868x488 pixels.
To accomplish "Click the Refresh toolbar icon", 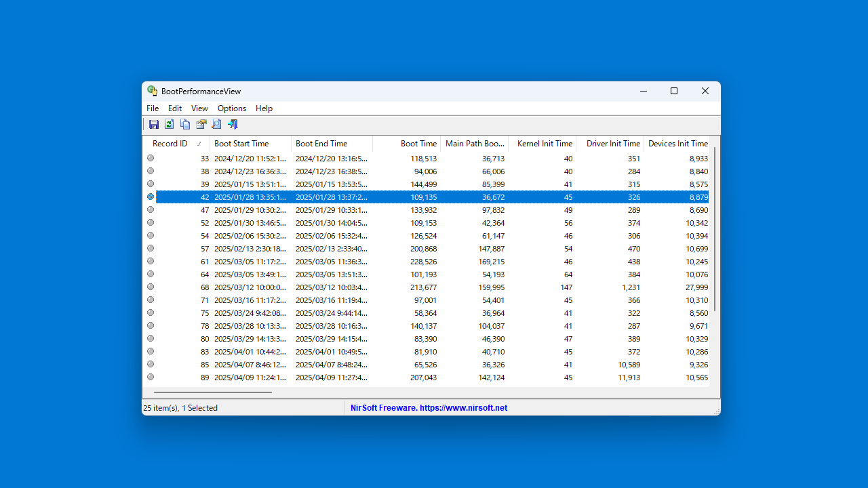I will 170,124.
